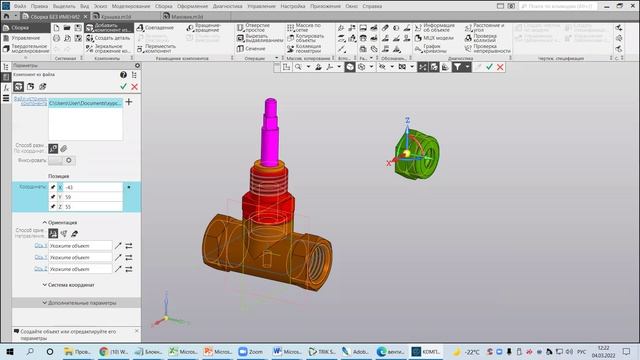The image size is (640, 360).
Task: Expand the Операции panel dropdown arrow
Action: click(x=277, y=58)
